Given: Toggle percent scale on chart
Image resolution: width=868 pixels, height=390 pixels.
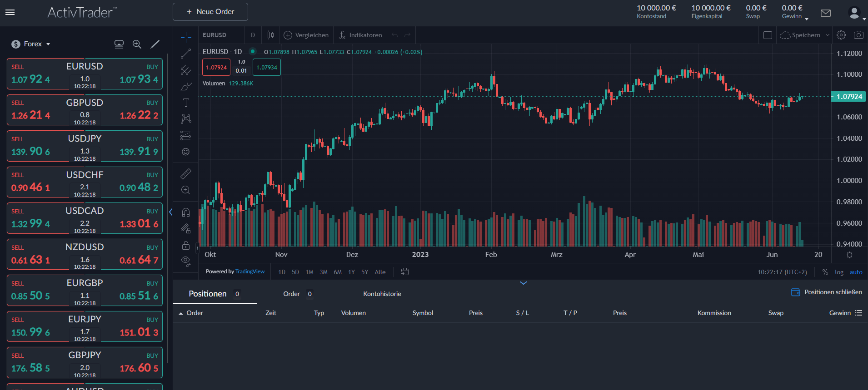Looking at the screenshot, I should click(825, 272).
